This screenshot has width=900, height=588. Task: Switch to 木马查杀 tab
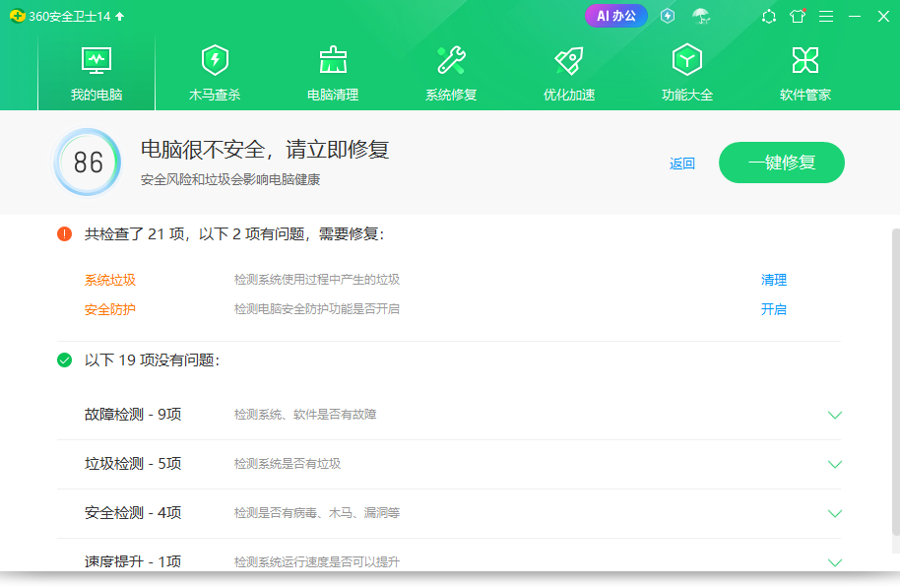[215, 74]
